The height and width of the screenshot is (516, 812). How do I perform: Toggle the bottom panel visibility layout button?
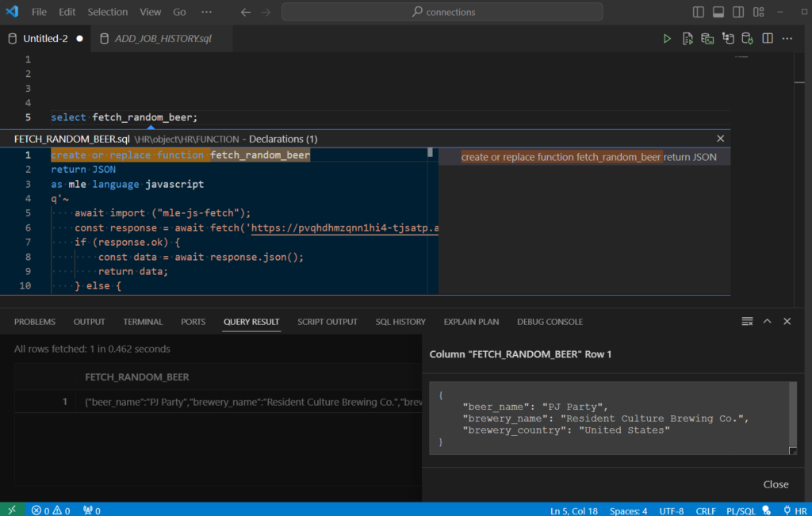(x=718, y=12)
